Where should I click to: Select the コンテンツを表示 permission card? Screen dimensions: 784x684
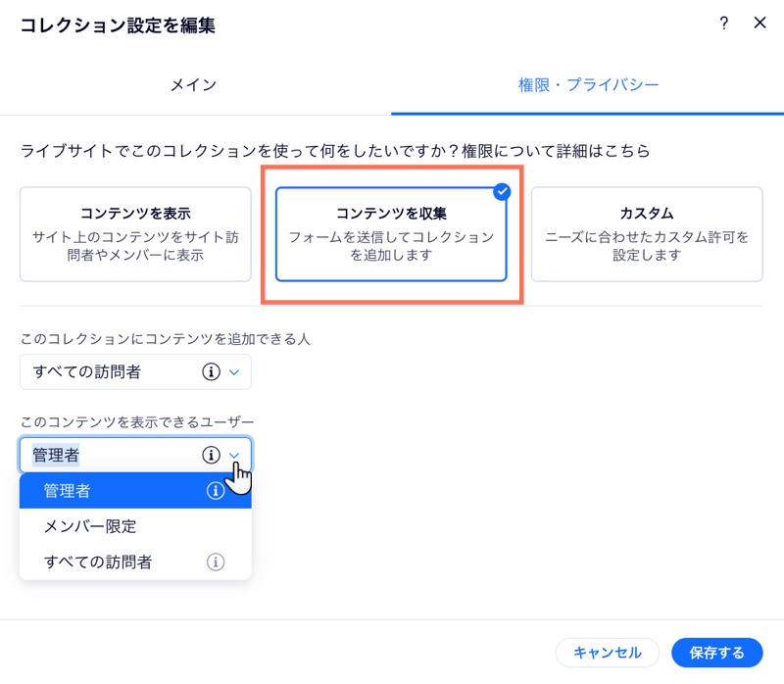[x=135, y=234]
